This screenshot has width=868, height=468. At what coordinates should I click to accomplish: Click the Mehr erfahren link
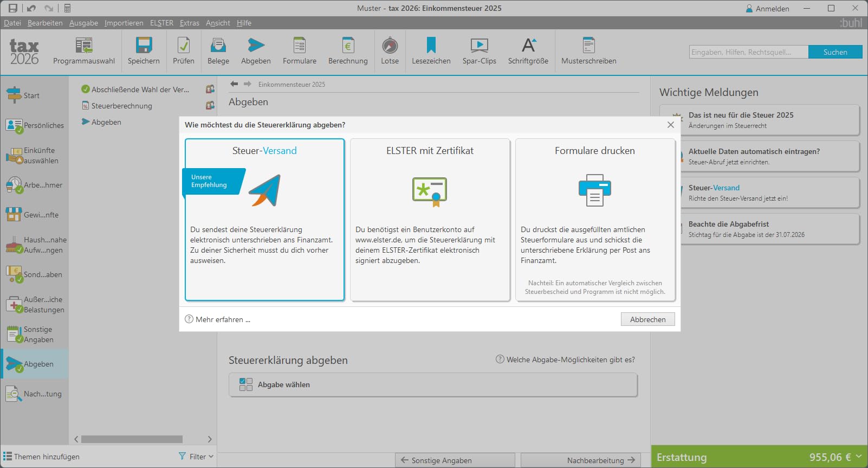coord(223,319)
